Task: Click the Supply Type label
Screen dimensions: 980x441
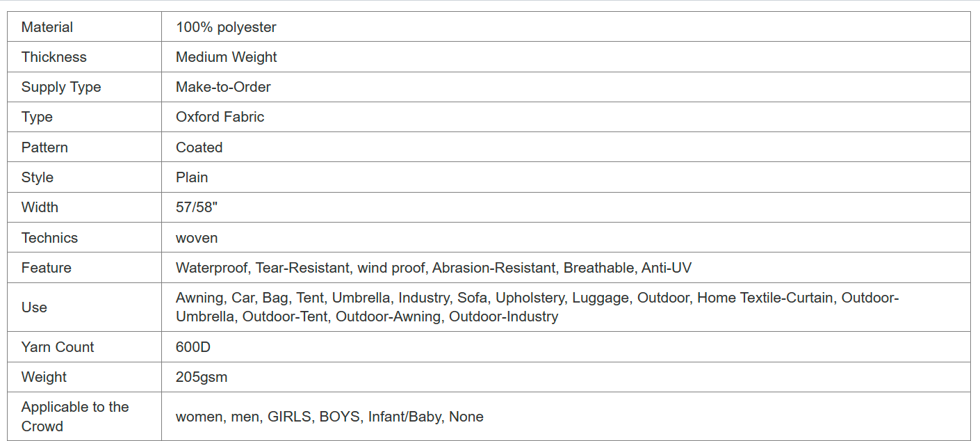Action: coord(61,87)
